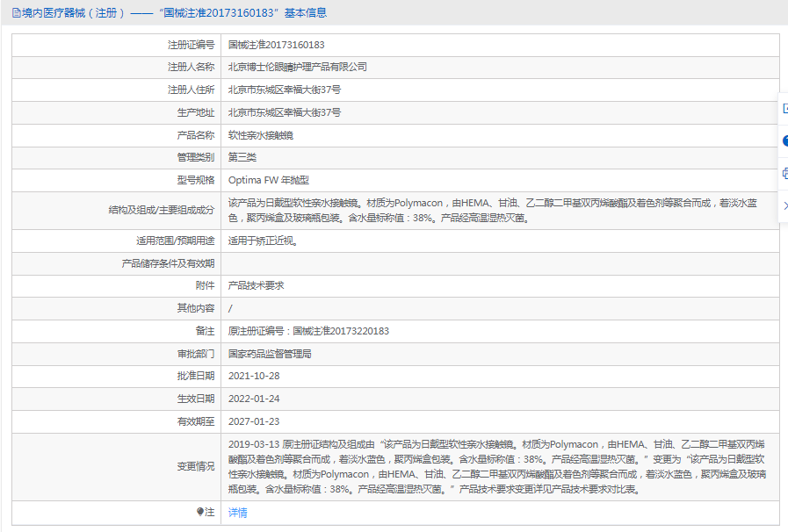Click the blue circle icon in the right sidebar
788x532 pixels.
click(784, 140)
